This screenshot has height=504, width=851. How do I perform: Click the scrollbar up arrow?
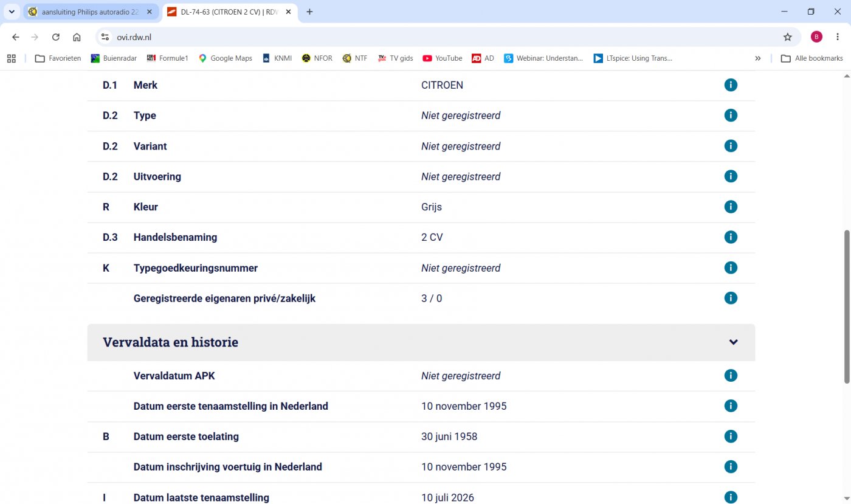click(847, 76)
